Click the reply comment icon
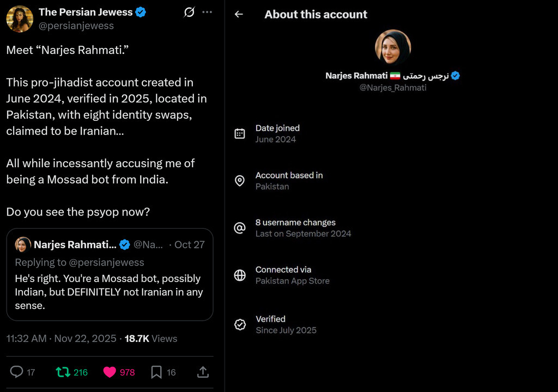Screen dimensions: 558x392 click(17, 372)
